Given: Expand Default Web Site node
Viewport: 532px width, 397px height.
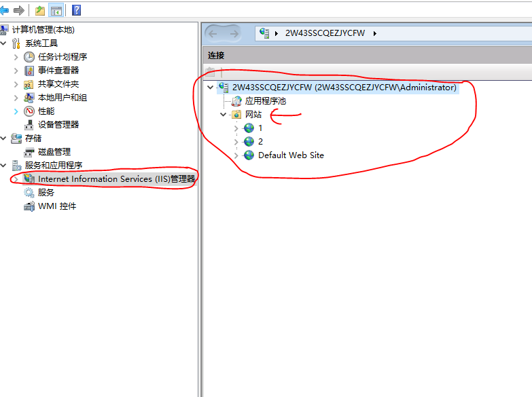Looking at the screenshot, I should pyautogui.click(x=236, y=155).
